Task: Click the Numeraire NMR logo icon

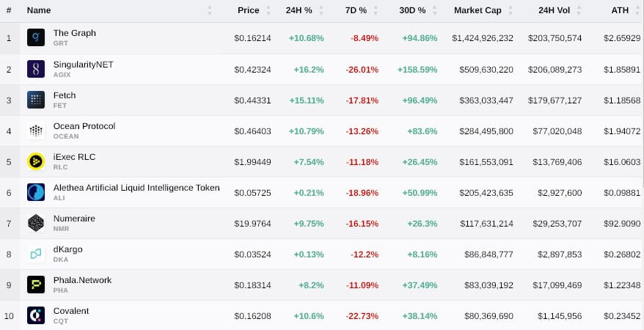Action: pyautogui.click(x=36, y=223)
